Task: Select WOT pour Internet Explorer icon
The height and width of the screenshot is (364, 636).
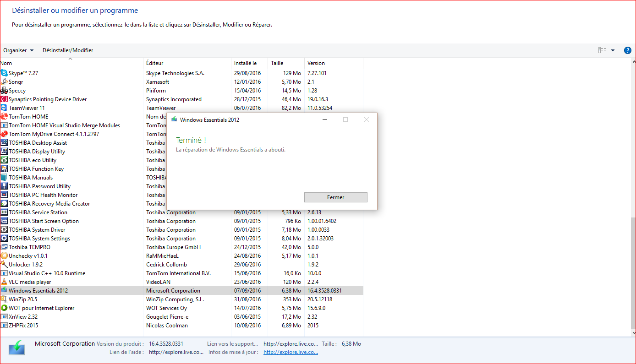Action: pyautogui.click(x=4, y=308)
